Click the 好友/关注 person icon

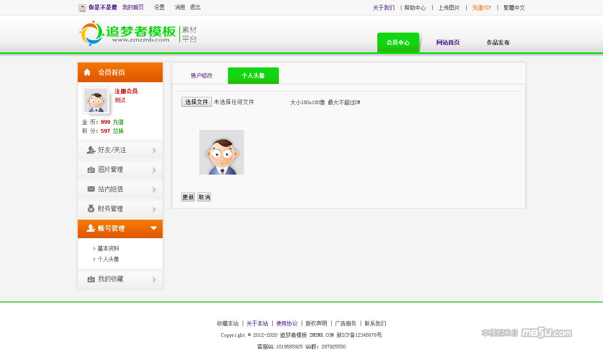tap(91, 150)
